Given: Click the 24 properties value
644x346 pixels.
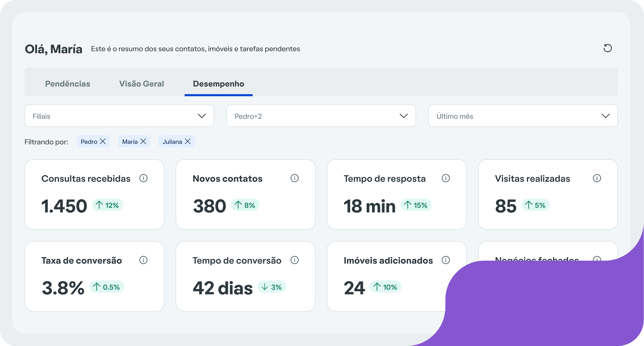Looking at the screenshot, I should point(354,288).
